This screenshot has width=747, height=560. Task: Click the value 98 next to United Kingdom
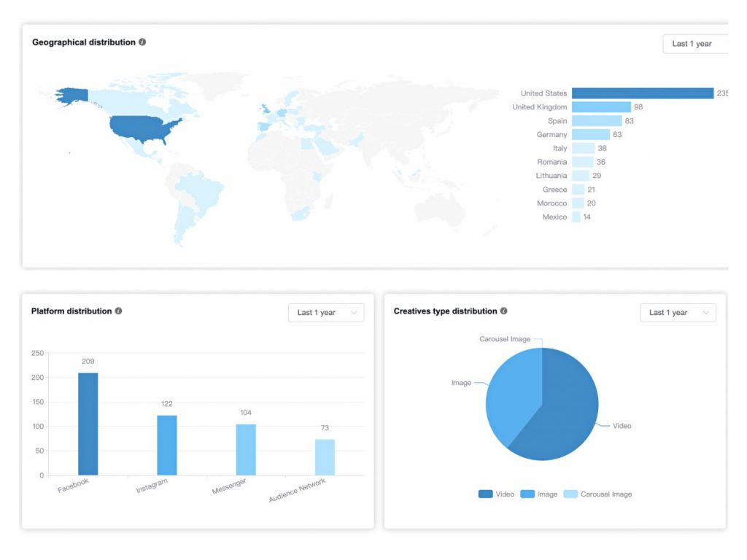(638, 107)
